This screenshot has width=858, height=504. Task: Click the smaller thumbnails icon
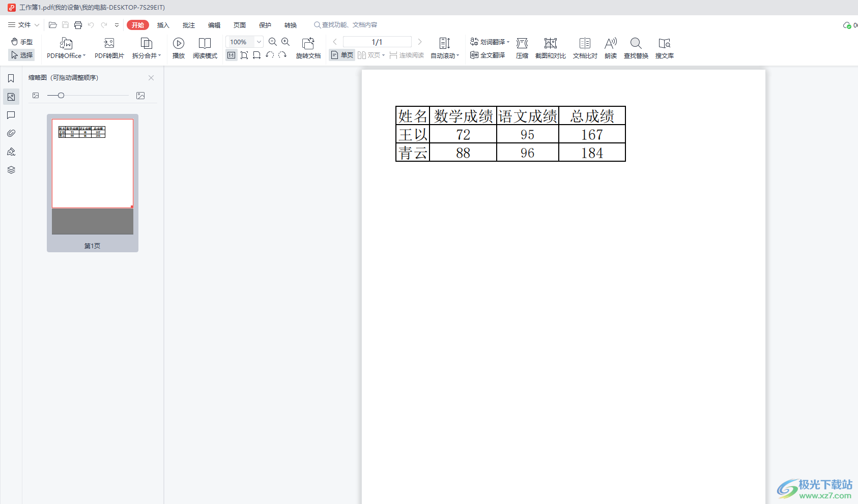36,96
